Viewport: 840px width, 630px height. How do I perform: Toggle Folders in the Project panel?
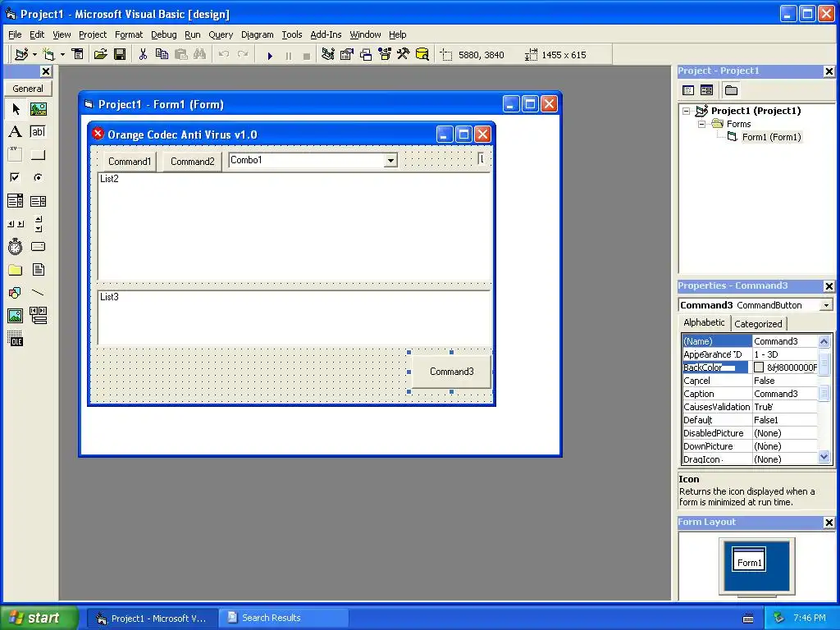(731, 90)
